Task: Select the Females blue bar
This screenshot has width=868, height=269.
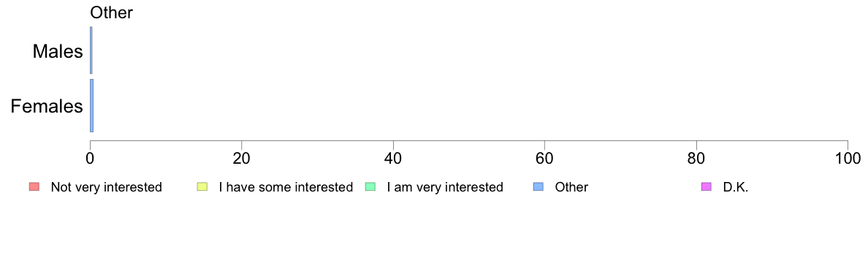Action: click(92, 106)
